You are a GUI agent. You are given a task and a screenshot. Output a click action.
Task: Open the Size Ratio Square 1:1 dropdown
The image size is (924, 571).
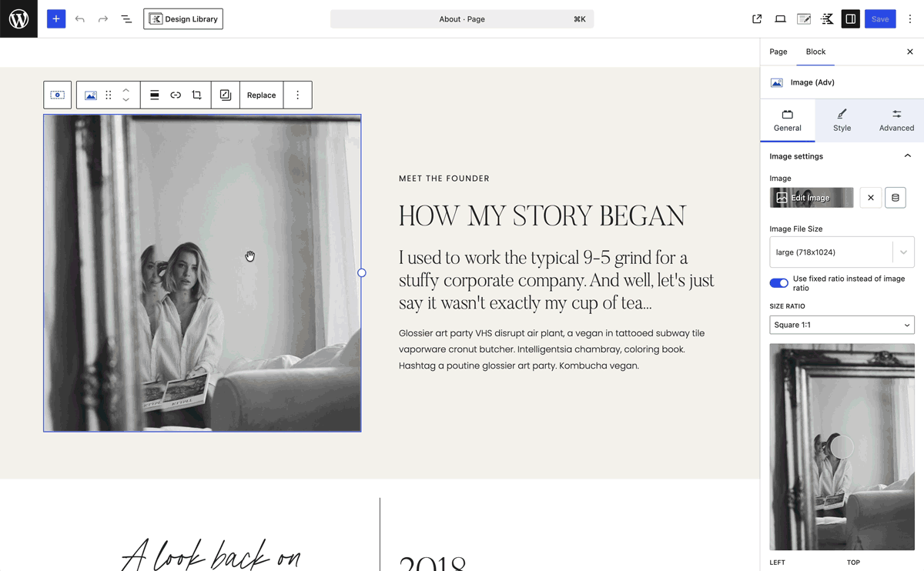pyautogui.click(x=842, y=325)
